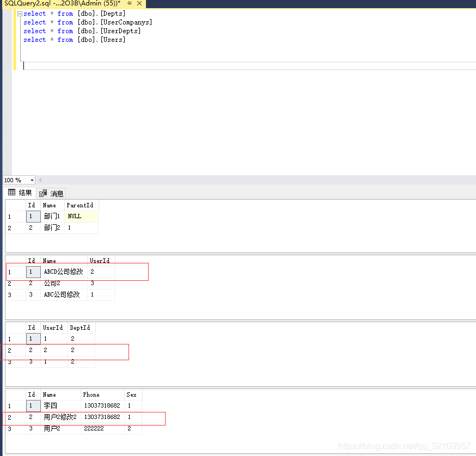Close the SQLQuery2.sql tab
The height and width of the screenshot is (456, 476).
[139, 3]
